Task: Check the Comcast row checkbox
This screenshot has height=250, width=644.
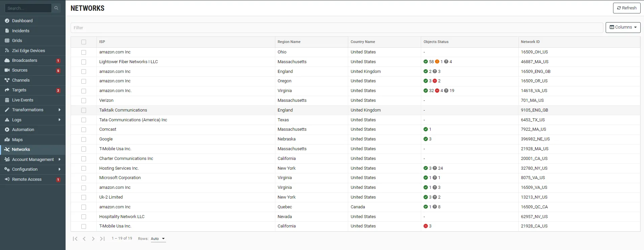Action: (x=84, y=130)
